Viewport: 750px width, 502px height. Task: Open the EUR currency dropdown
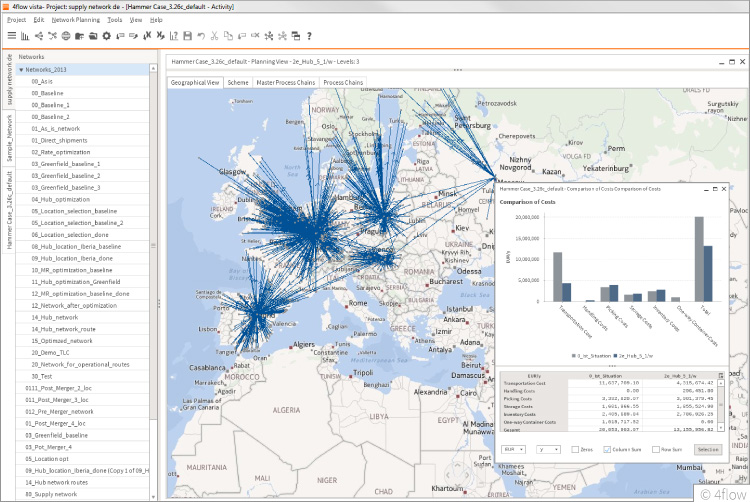coord(513,450)
